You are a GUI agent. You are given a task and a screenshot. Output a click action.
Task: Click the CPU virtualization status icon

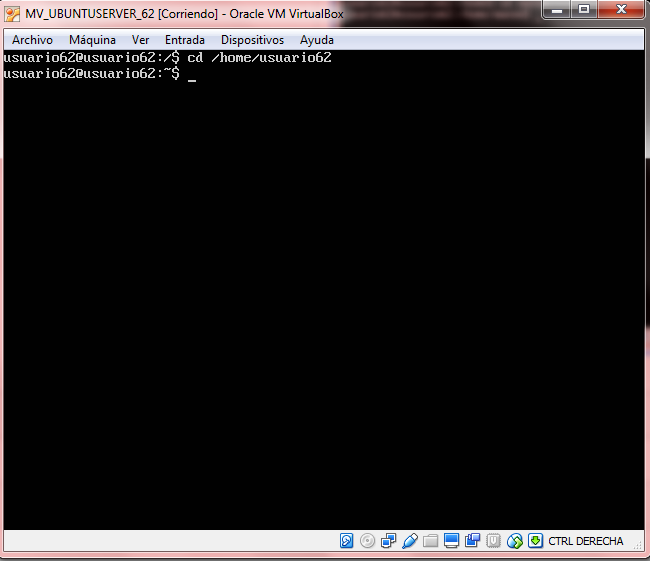tap(493, 541)
